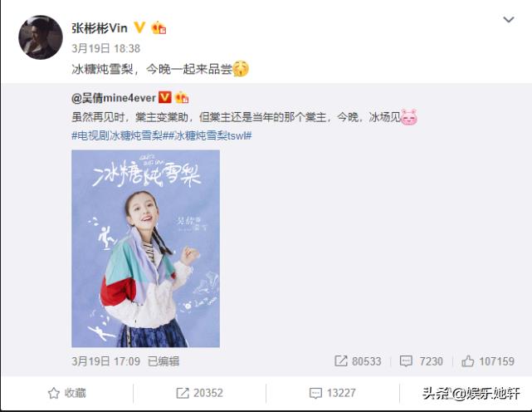The image size is (532, 412).
Task: Click the red V badge beside 吴倩mine4ever
Action: [x=165, y=97]
